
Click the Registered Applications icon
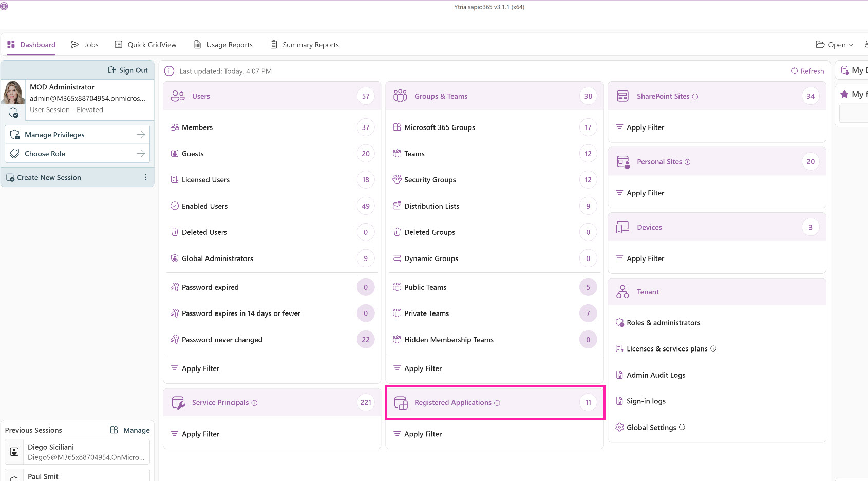point(401,403)
